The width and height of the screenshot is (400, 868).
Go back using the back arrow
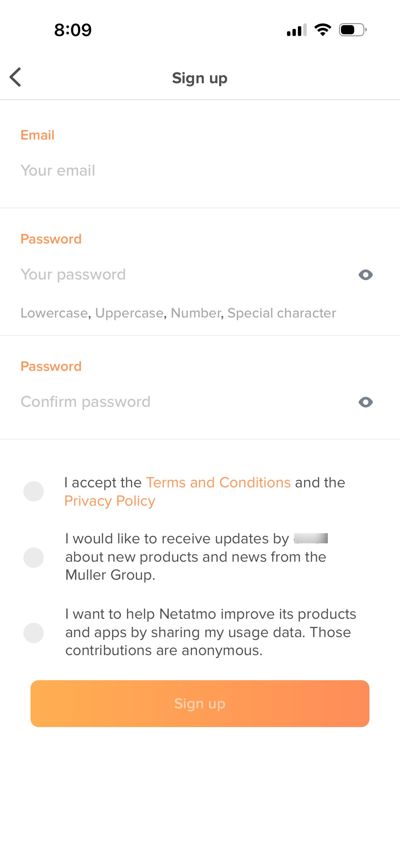(x=16, y=77)
